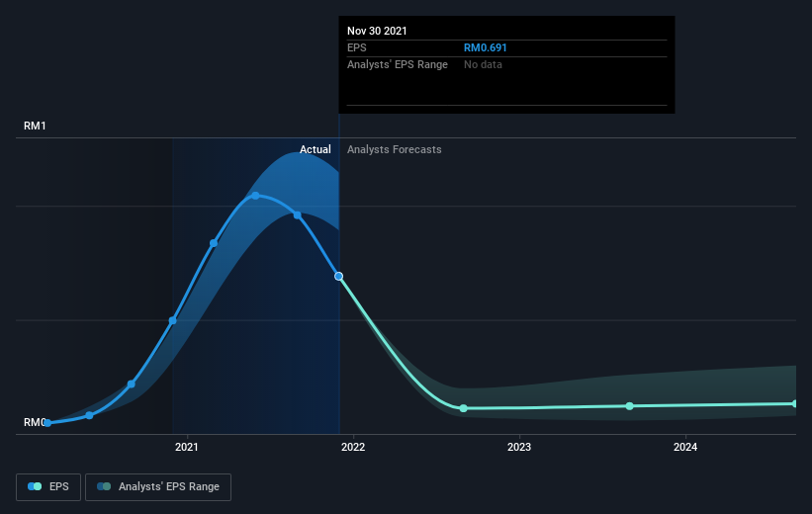The height and width of the screenshot is (514, 812).
Task: Click the forecast data point in late 2022
Action: click(464, 408)
